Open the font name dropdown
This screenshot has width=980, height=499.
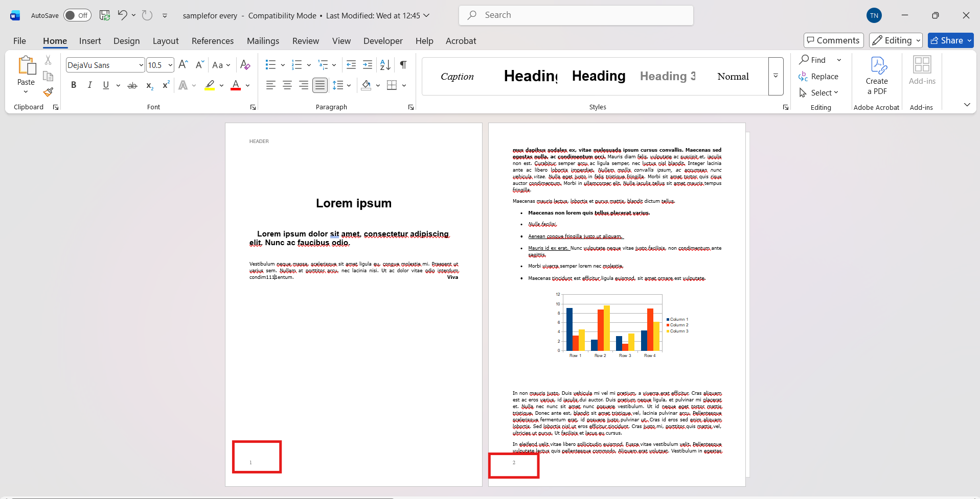[x=141, y=65]
